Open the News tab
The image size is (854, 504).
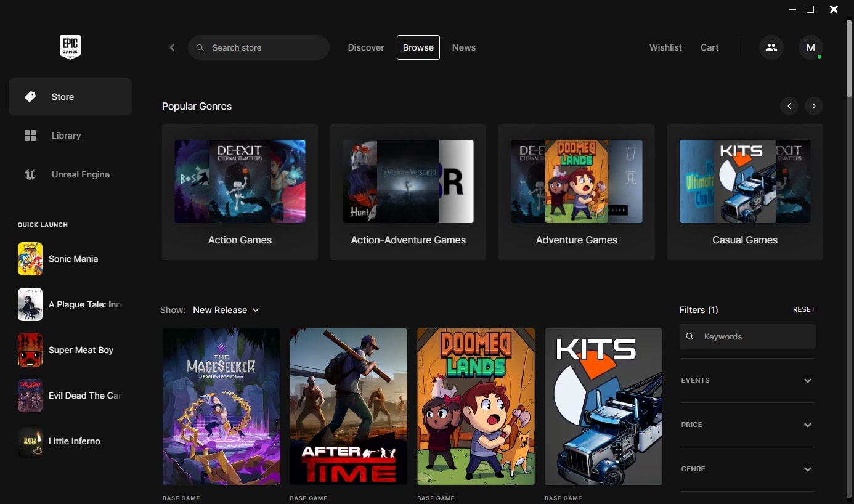click(464, 47)
